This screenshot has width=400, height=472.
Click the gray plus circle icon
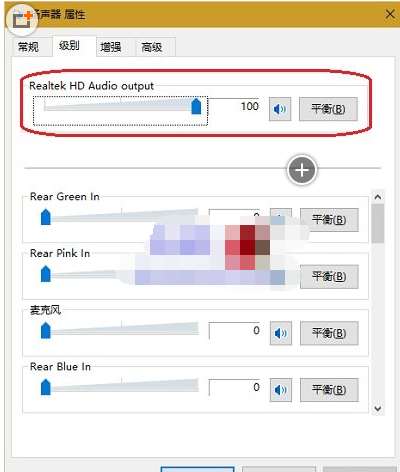(x=302, y=170)
